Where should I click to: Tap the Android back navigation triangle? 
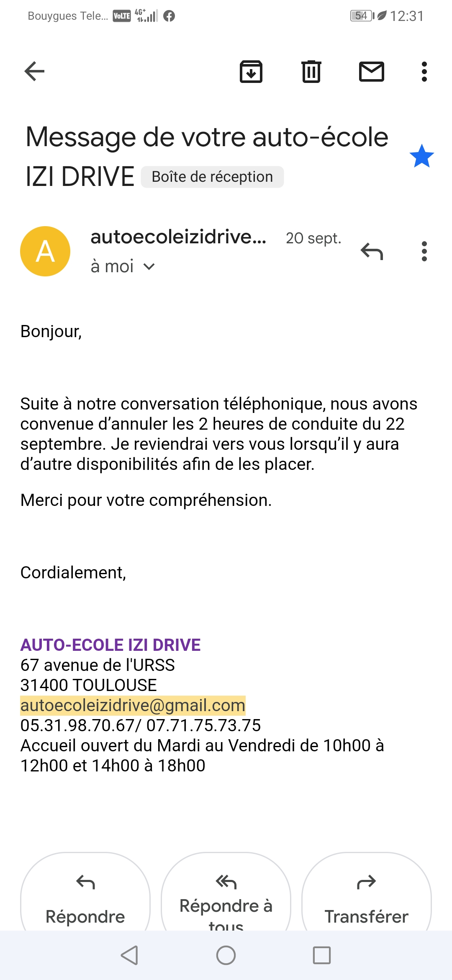130,955
